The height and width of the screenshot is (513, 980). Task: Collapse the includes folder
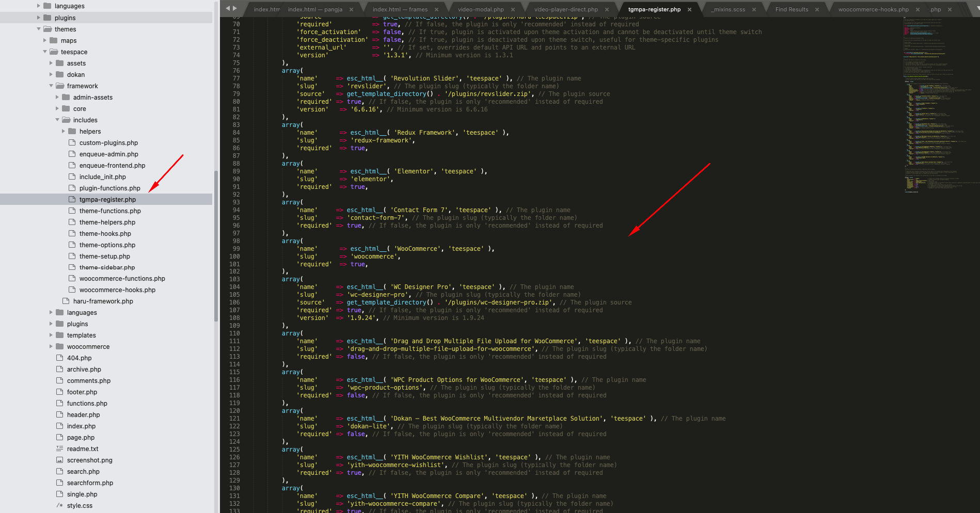coord(57,120)
